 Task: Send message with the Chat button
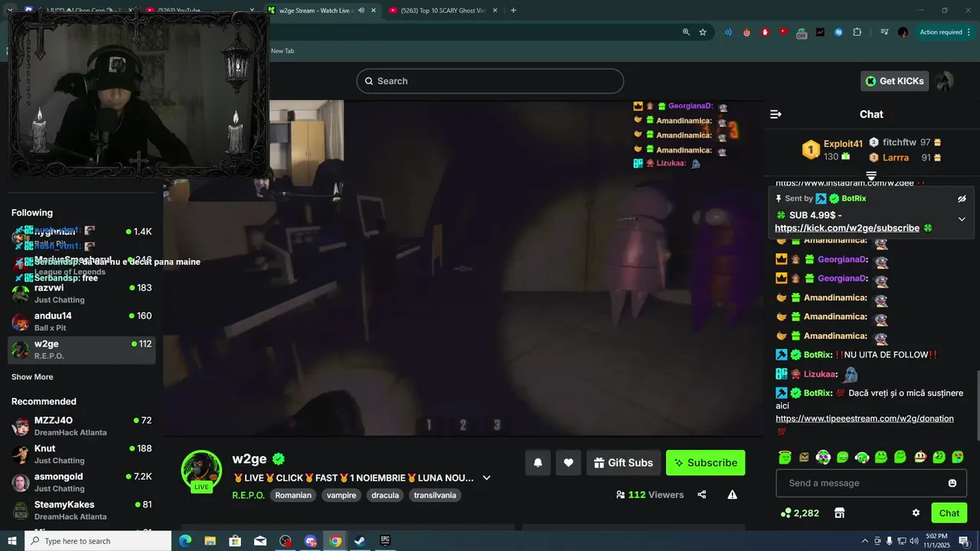click(x=949, y=513)
